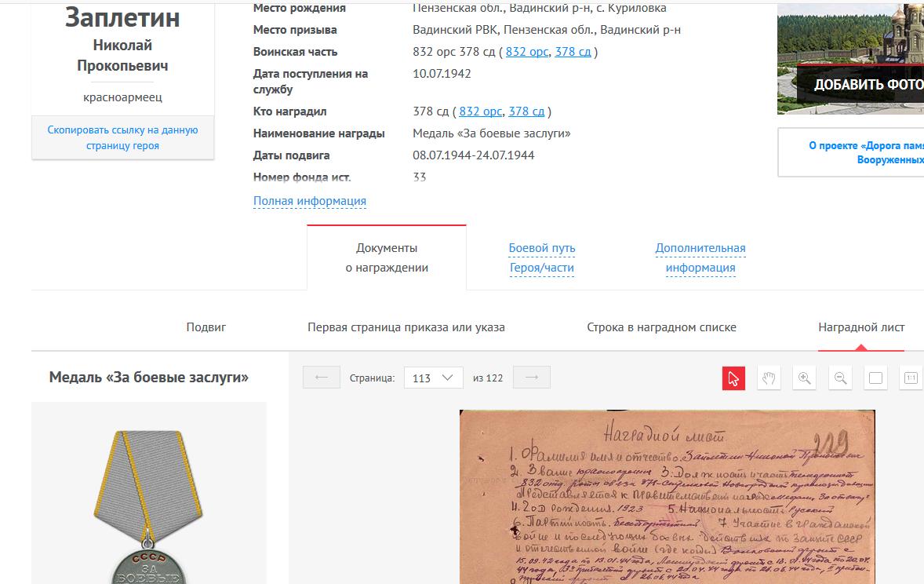The image size is (924, 584).
Task: Copy the hero page link
Action: click(x=122, y=137)
